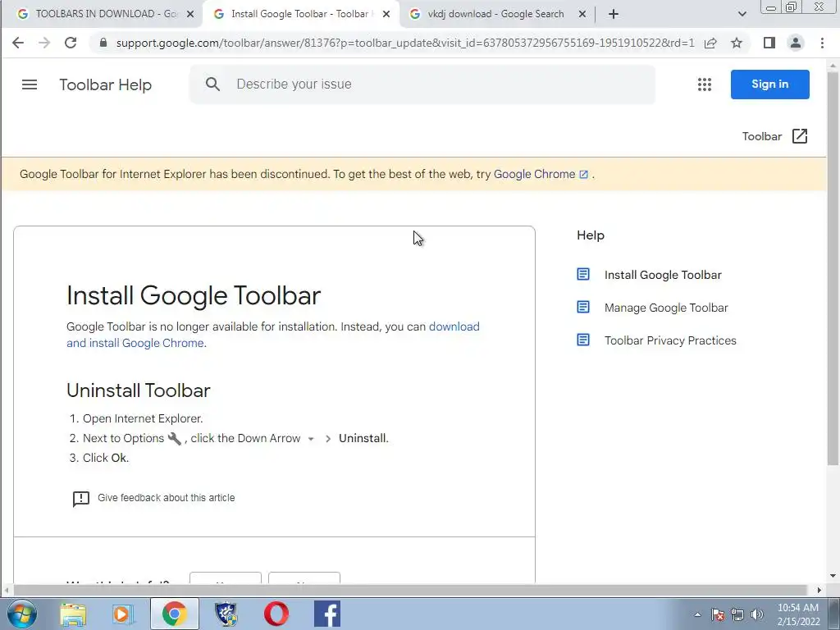Open Manage Google Toolbar help link
Image resolution: width=840 pixels, height=630 pixels.
[666, 308]
